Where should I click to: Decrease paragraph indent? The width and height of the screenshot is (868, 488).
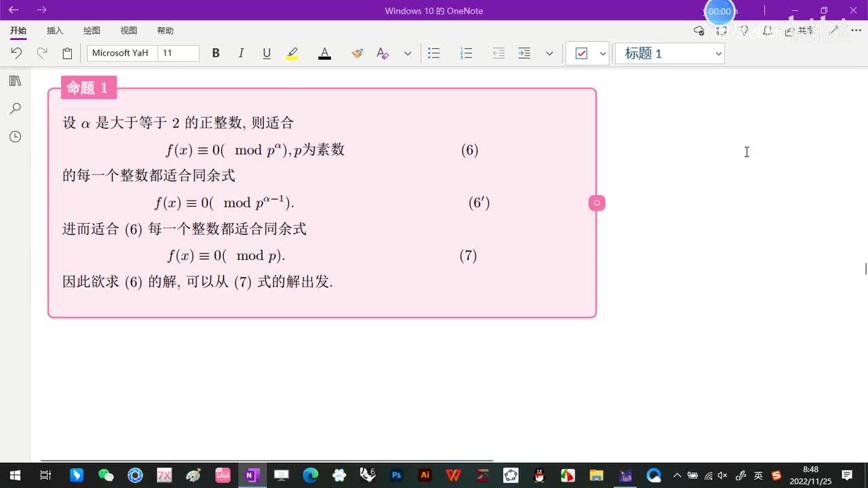tap(498, 53)
